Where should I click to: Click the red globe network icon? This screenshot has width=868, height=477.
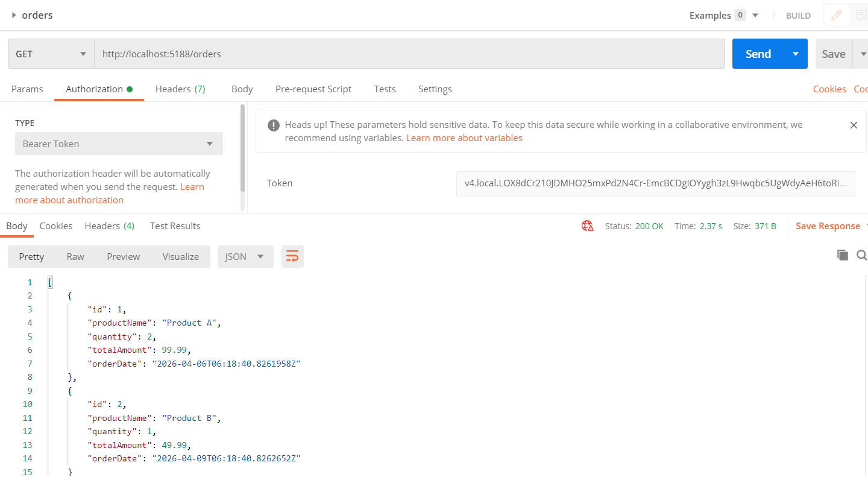click(x=587, y=226)
